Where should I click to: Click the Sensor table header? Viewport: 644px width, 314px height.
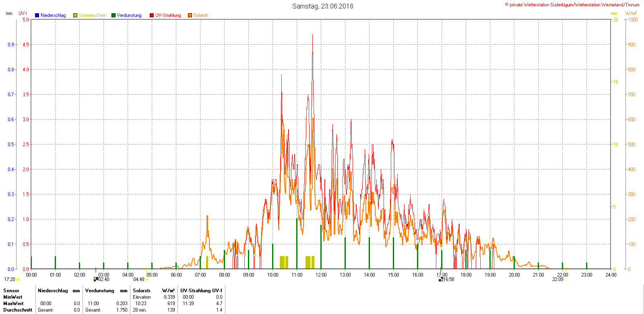(11, 291)
